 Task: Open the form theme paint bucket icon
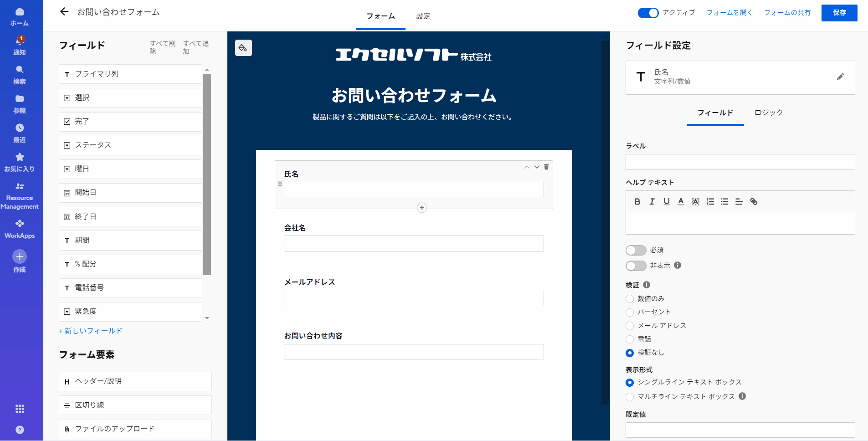(x=243, y=48)
